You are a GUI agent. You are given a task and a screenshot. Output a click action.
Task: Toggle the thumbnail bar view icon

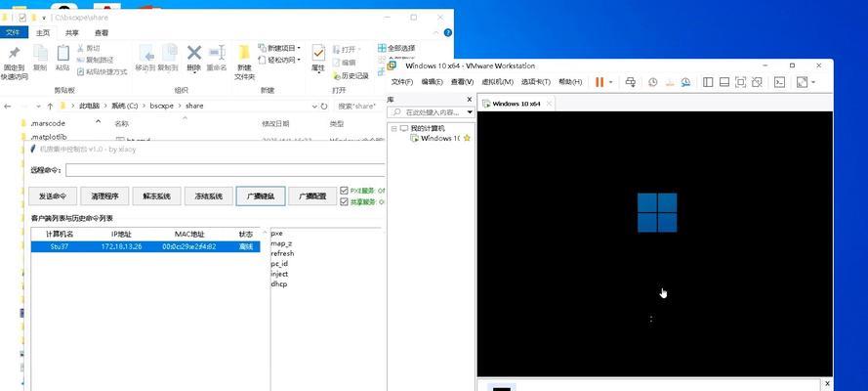(x=724, y=82)
